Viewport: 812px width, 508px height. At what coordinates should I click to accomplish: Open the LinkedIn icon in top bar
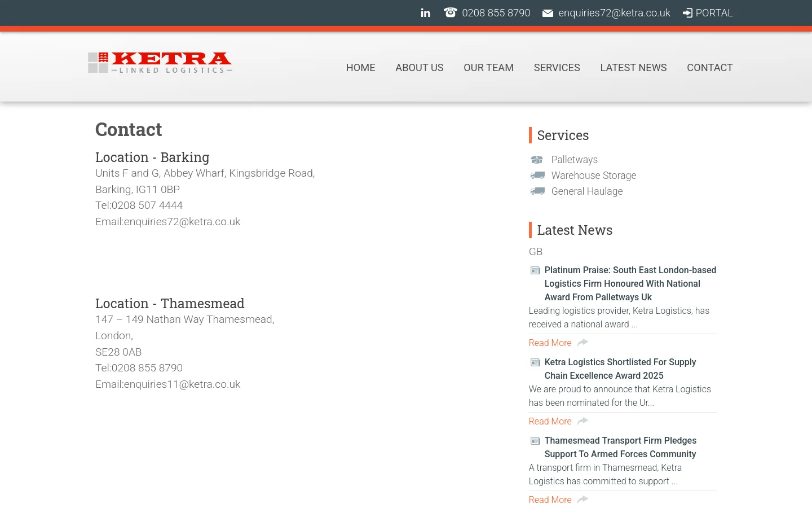[426, 13]
